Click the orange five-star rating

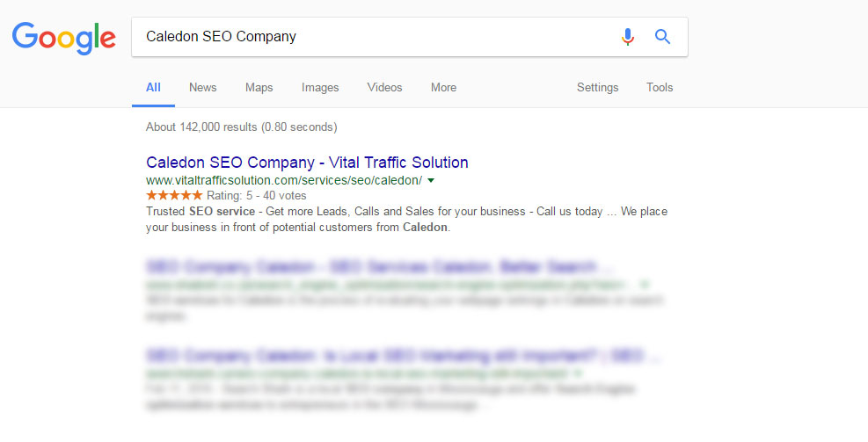click(x=174, y=195)
